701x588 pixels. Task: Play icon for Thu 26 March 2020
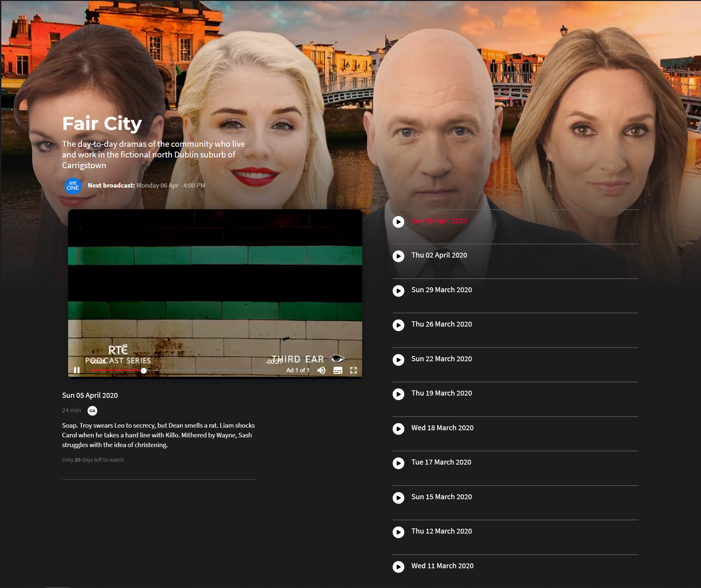(x=398, y=325)
